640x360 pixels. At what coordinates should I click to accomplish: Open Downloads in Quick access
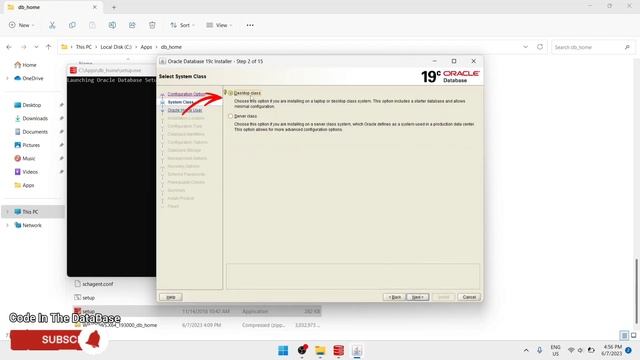coord(31,118)
